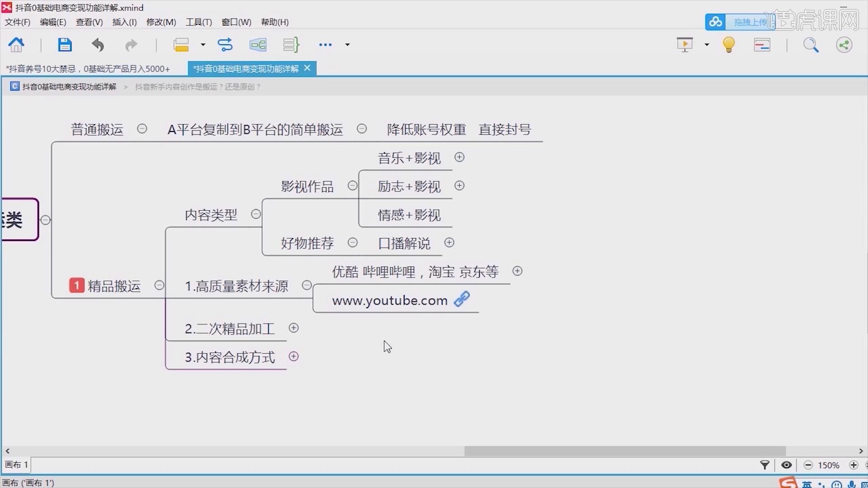Viewport: 868px width, 488px height.
Task: Zoom in with the plus button
Action: point(854,465)
